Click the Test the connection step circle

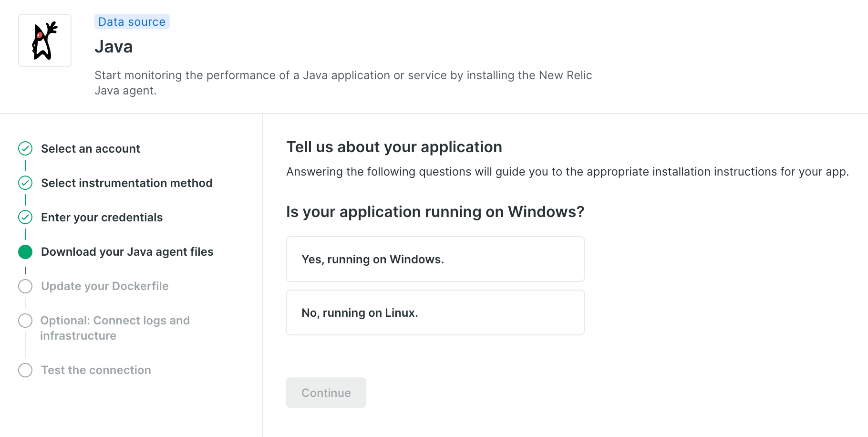[25, 370]
